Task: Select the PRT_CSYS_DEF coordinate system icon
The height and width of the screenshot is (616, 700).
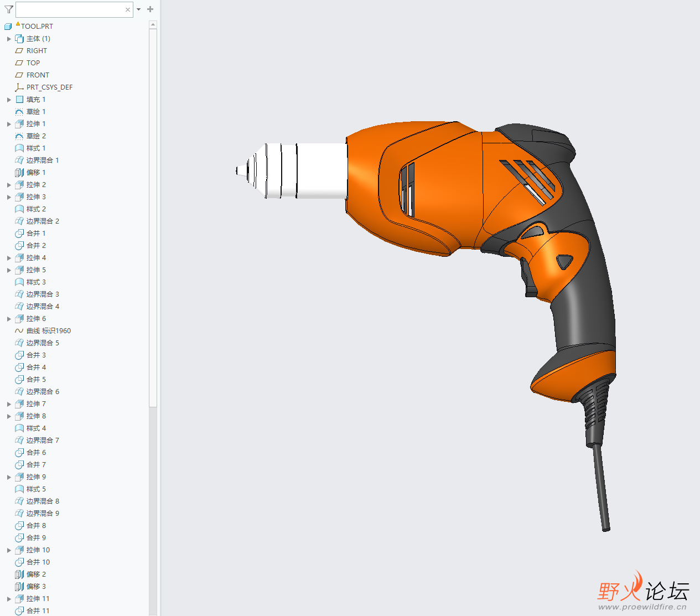Action: click(19, 87)
